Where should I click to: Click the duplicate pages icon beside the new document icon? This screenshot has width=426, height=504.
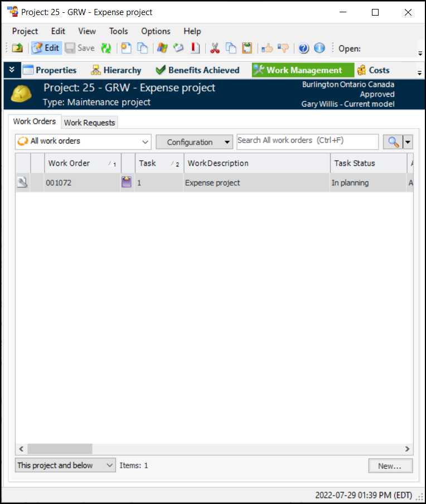tap(143, 48)
